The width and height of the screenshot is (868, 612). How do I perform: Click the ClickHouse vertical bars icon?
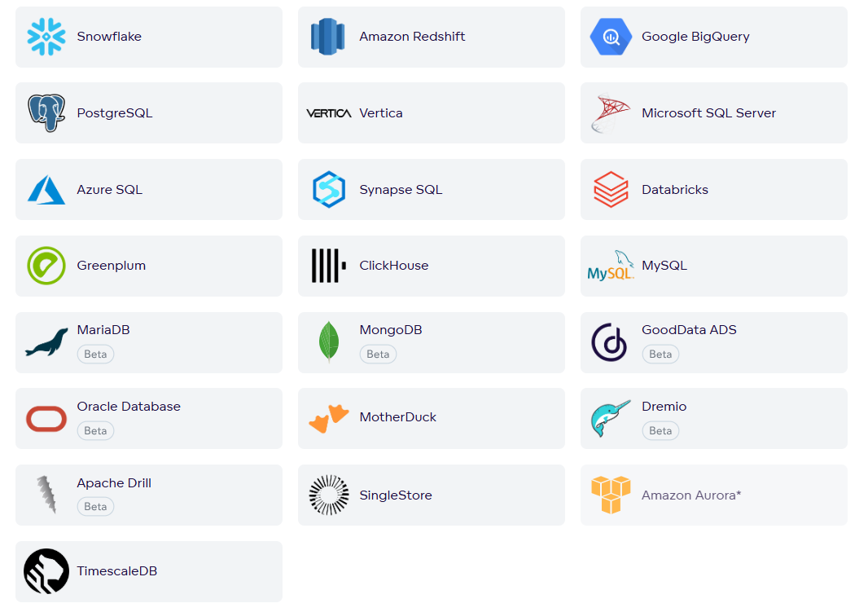pyautogui.click(x=329, y=266)
